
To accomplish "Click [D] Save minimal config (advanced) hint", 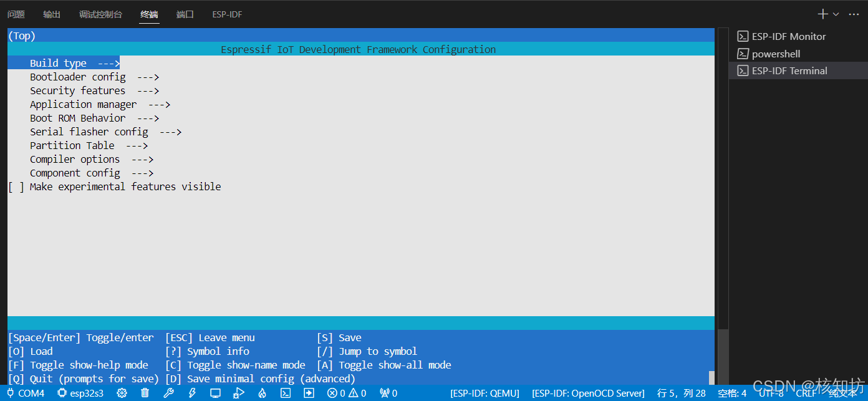I will point(260,379).
